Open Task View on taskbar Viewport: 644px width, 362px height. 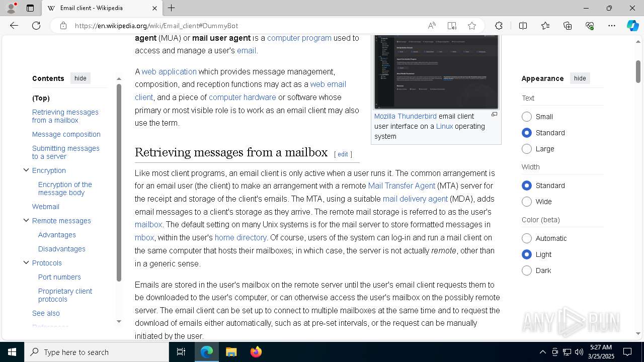[x=181, y=352]
